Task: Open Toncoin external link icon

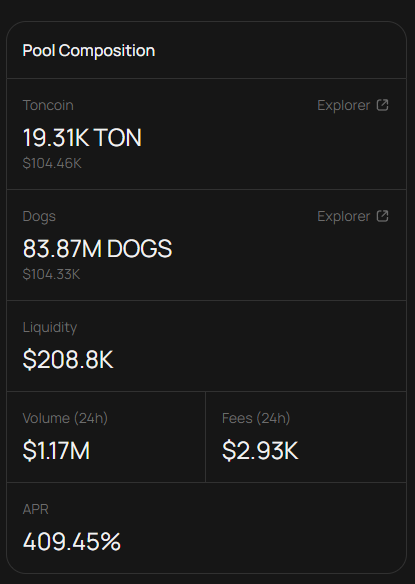Action: pyautogui.click(x=383, y=105)
